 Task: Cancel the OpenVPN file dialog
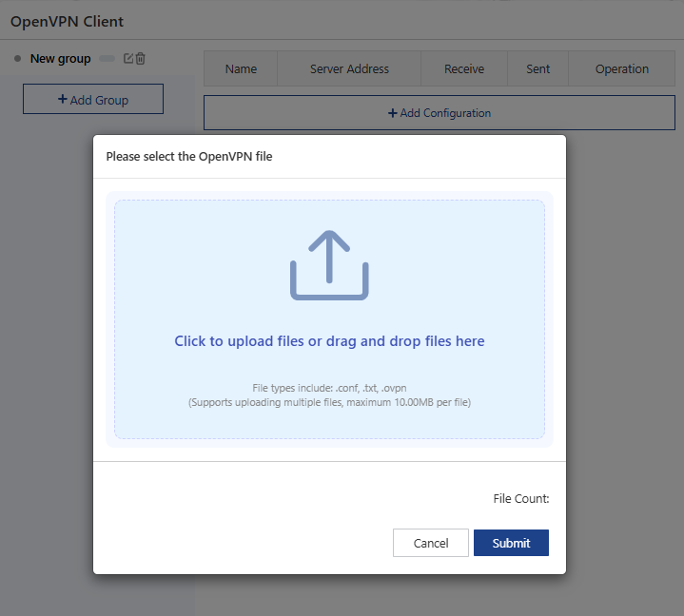[431, 543]
